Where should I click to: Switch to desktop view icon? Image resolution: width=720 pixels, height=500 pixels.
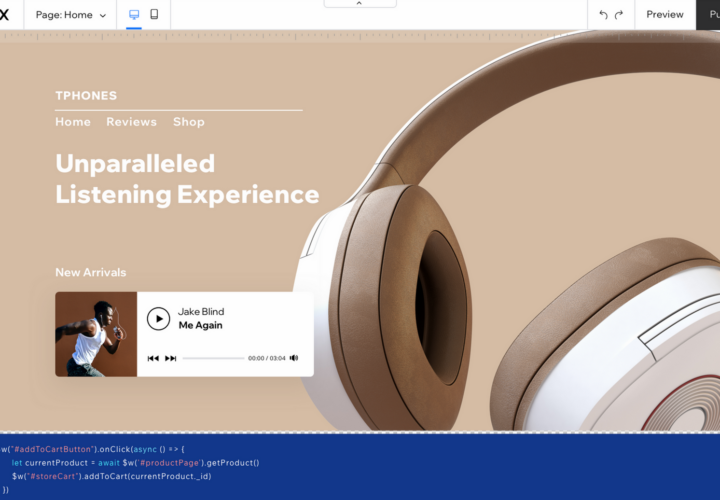tap(134, 15)
